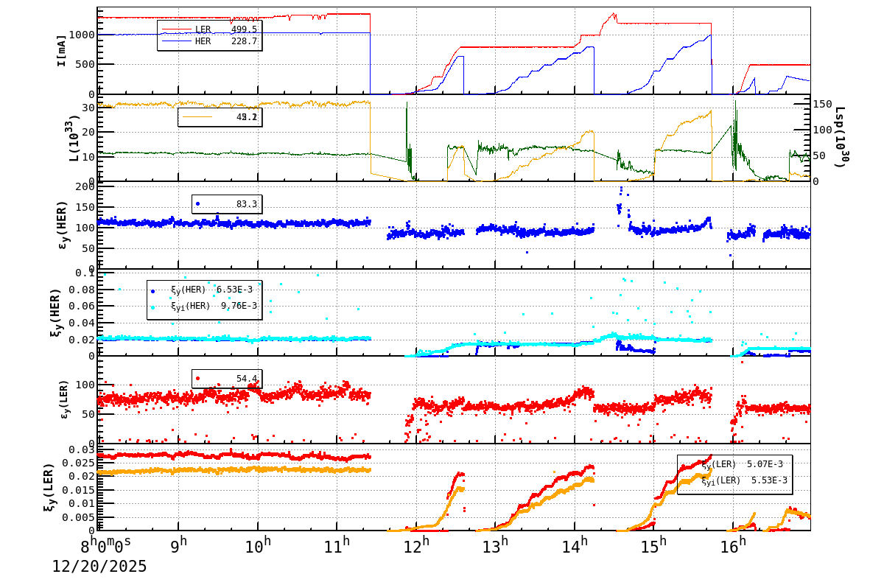884x588 pixels.
Task: Click the 1000 tick on the I[mA] axis
Action: (80, 35)
